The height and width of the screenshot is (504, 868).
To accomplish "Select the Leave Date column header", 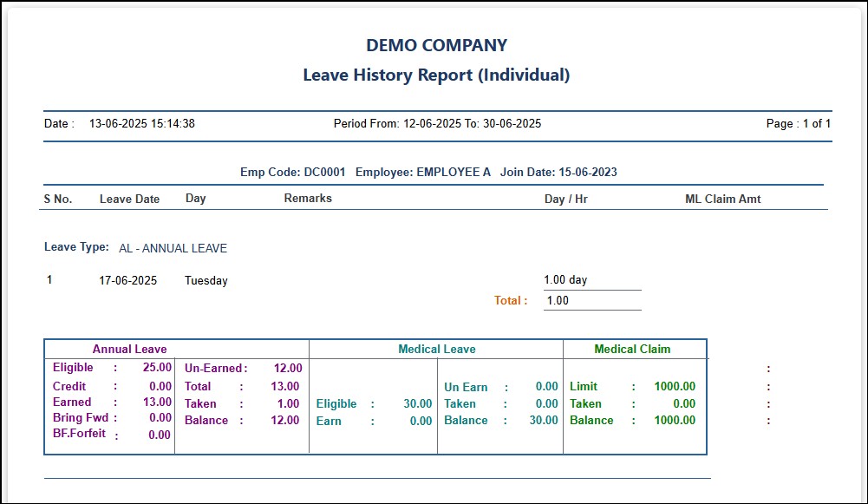I will [129, 199].
